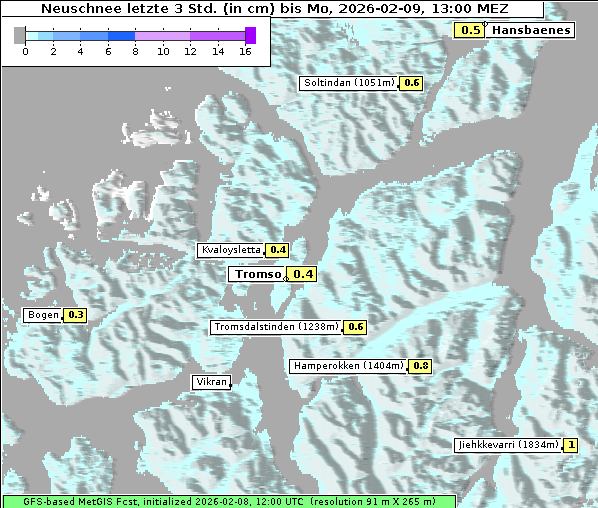This screenshot has width=598, height=508.
Task: Click the gray zero-snow legend swatch
Action: click(x=19, y=35)
